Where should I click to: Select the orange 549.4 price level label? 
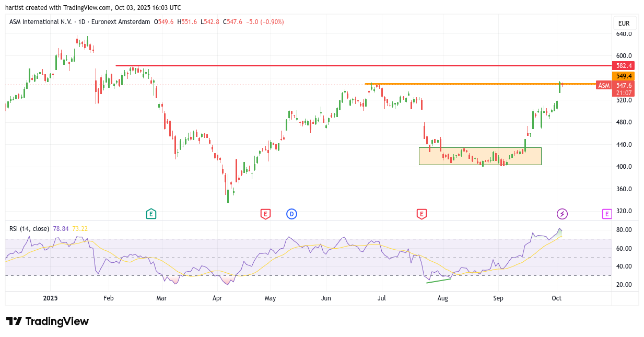pyautogui.click(x=624, y=76)
